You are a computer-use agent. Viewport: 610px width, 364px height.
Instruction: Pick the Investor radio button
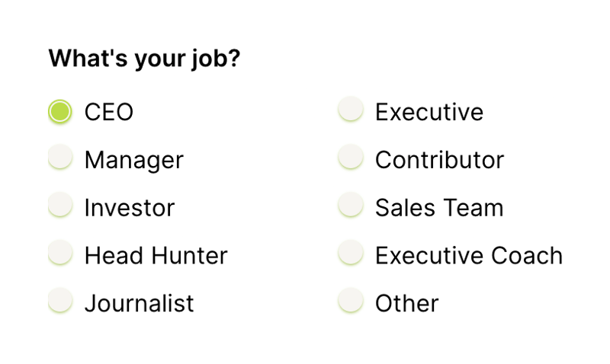click(59, 206)
